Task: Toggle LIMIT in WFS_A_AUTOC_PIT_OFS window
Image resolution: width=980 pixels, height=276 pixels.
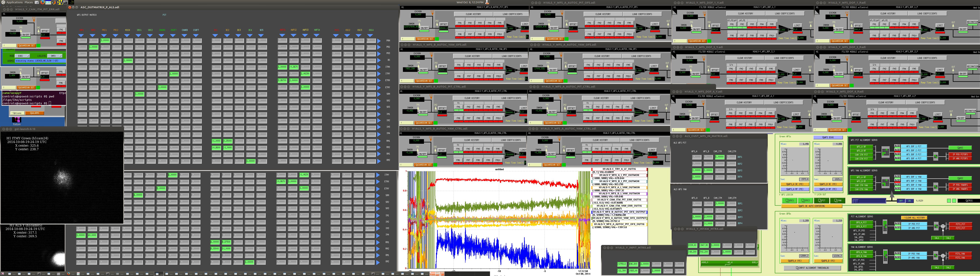Action: pyautogui.click(x=655, y=24)
